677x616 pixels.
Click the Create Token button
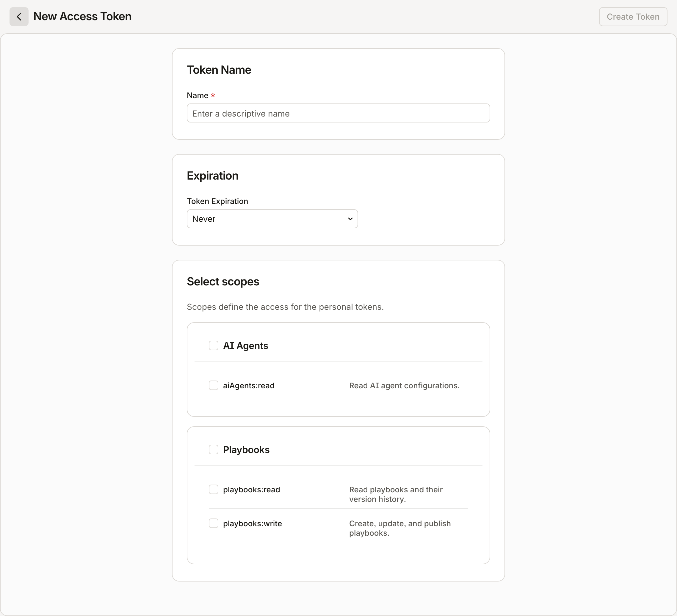click(633, 16)
